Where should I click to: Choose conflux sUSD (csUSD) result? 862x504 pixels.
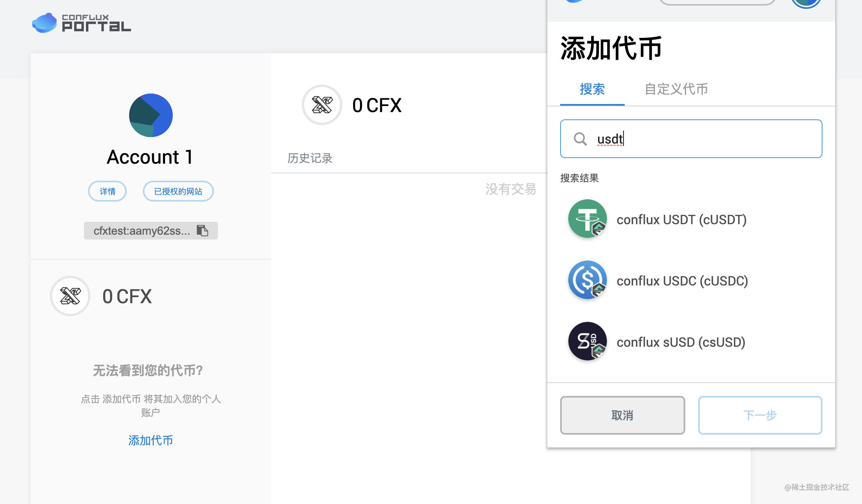click(x=691, y=342)
